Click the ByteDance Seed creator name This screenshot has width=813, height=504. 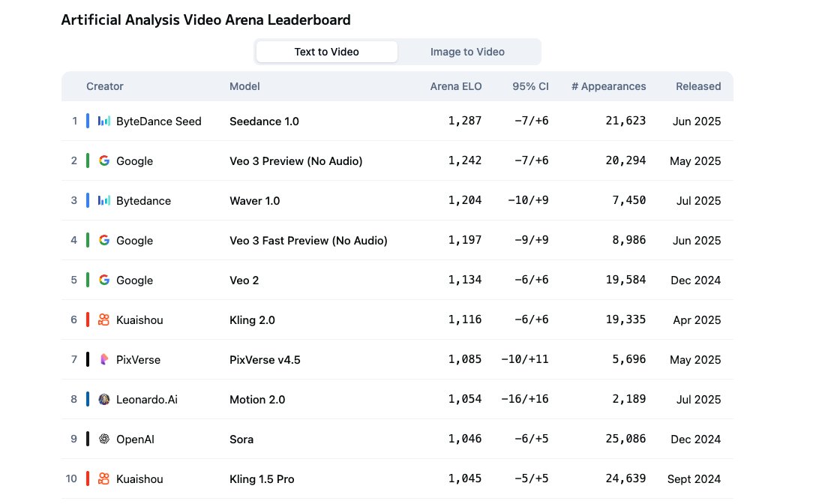pyautogui.click(x=159, y=121)
